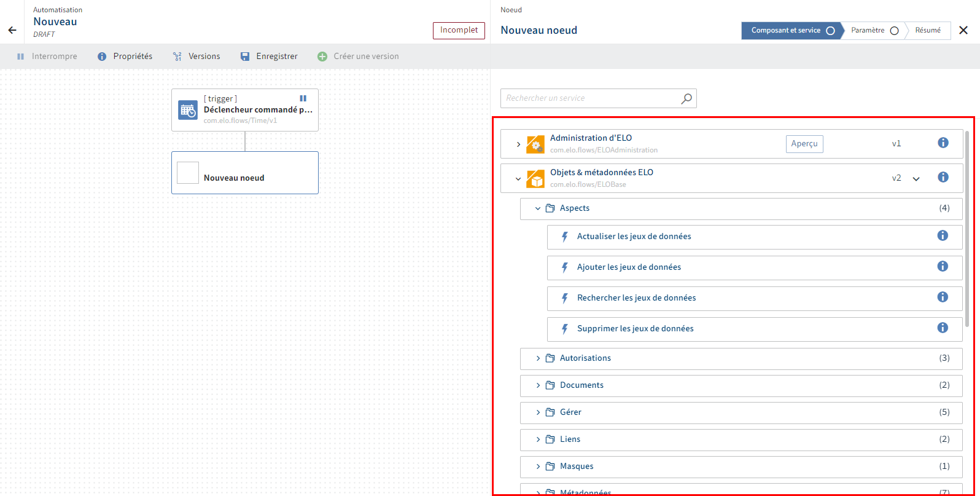
Task: Click lightning icon of Supprimer les jeux
Action: [x=566, y=329]
